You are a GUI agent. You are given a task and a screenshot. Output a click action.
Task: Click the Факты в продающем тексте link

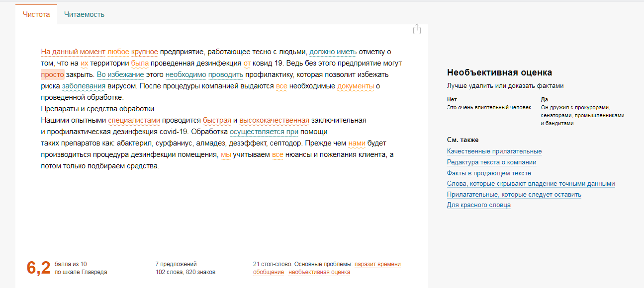tap(488, 173)
